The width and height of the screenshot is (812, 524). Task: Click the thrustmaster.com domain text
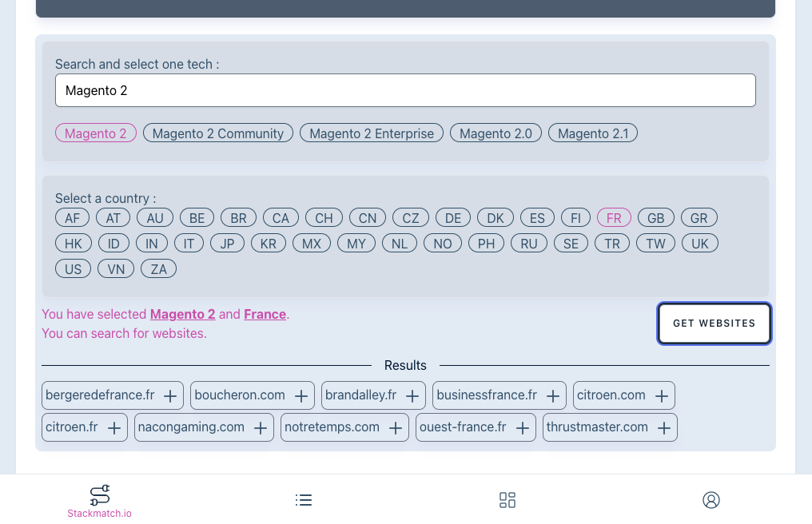click(597, 427)
